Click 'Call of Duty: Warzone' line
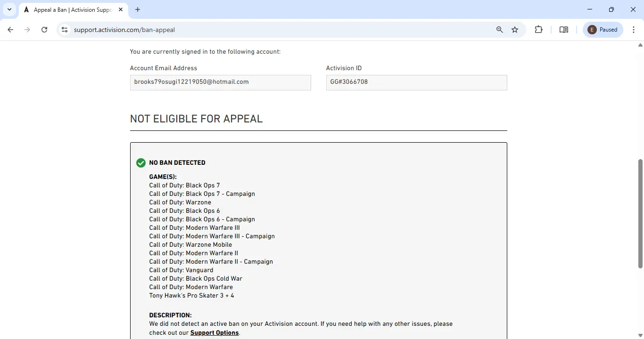This screenshot has width=644, height=339. 181,202
